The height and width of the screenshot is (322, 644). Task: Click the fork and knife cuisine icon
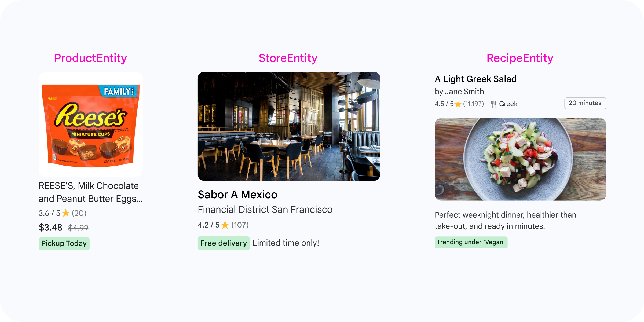493,104
